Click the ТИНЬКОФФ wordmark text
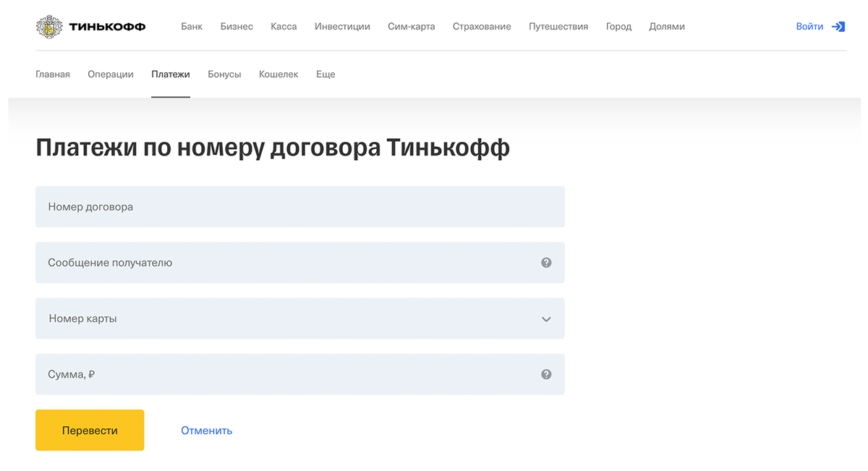Screen dimensions: 868x471 pyautogui.click(x=107, y=27)
